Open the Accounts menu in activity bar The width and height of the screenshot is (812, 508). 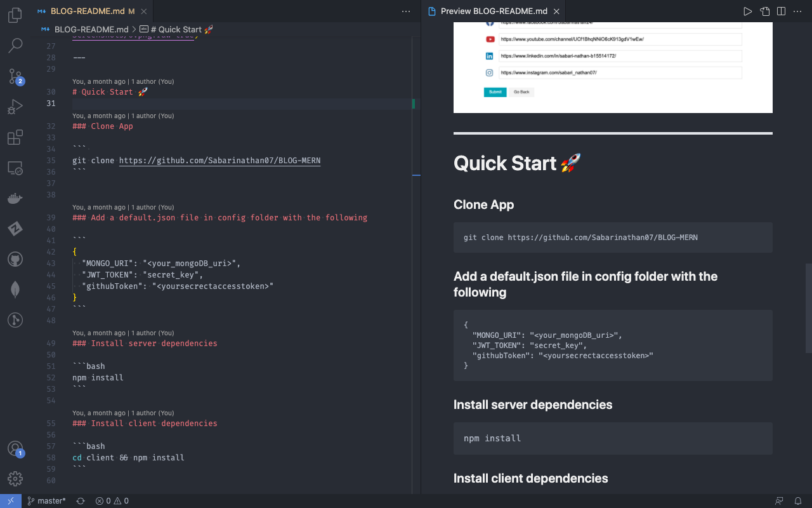point(15,448)
